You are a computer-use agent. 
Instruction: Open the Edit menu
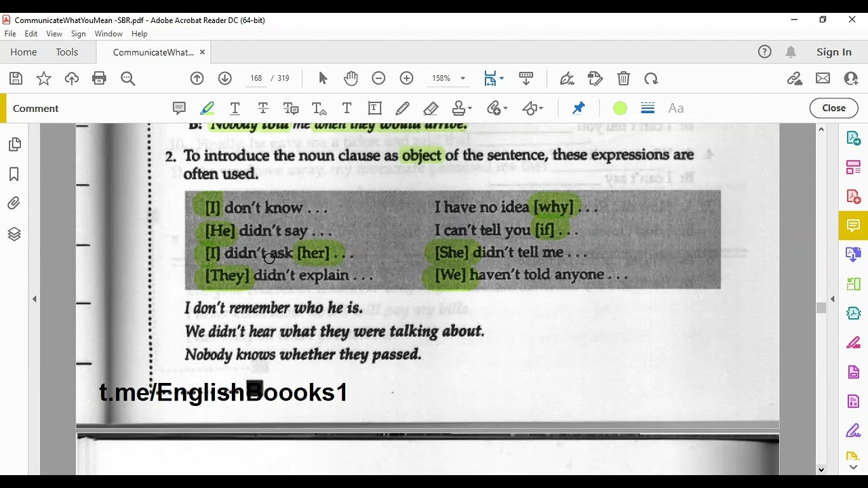click(31, 34)
